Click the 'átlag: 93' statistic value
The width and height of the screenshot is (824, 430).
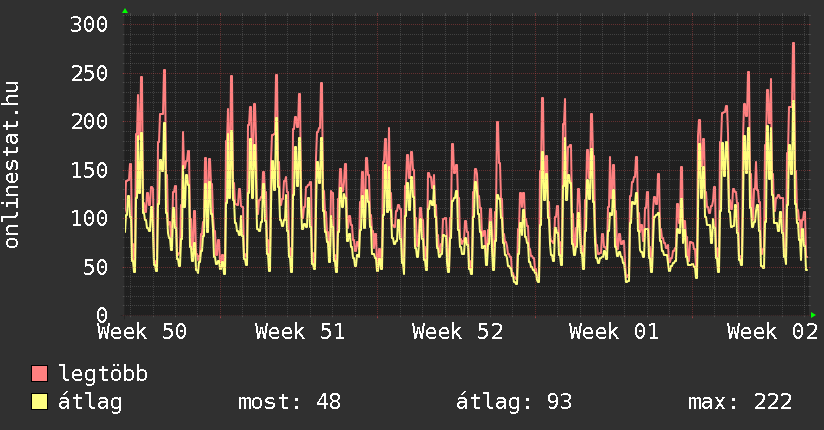click(x=514, y=402)
